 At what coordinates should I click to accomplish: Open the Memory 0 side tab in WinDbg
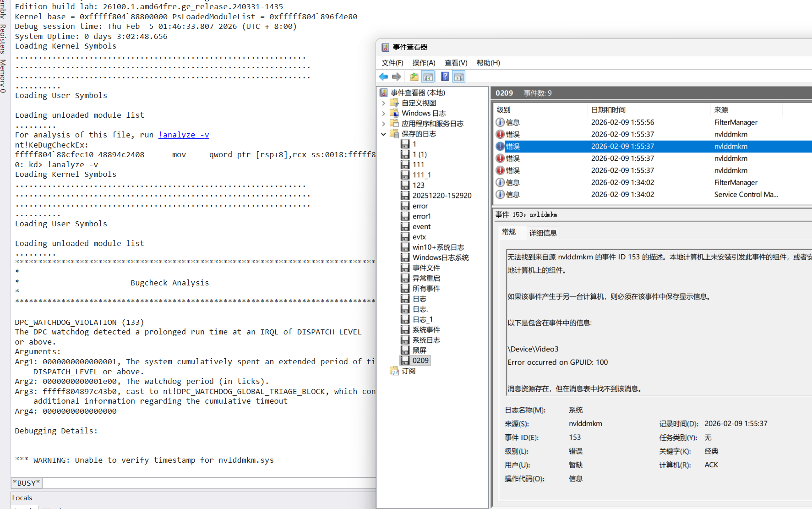pyautogui.click(x=3, y=76)
